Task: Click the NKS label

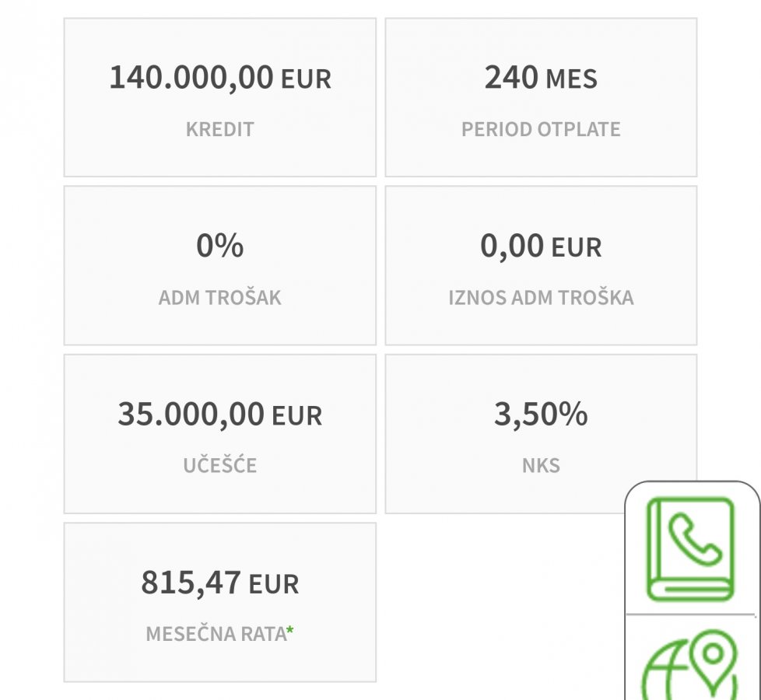Action: pyautogui.click(x=541, y=465)
